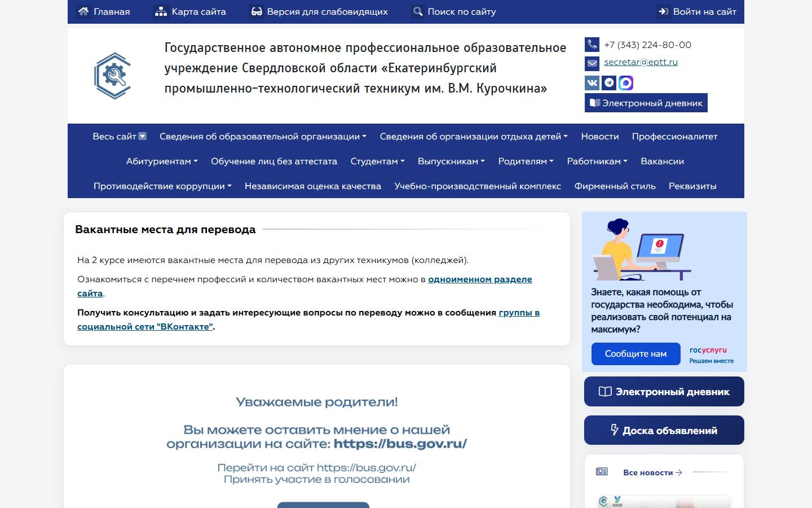This screenshot has width=812, height=508.
Task: Open Учебно-производственный комплекс menu item
Action: 478,186
